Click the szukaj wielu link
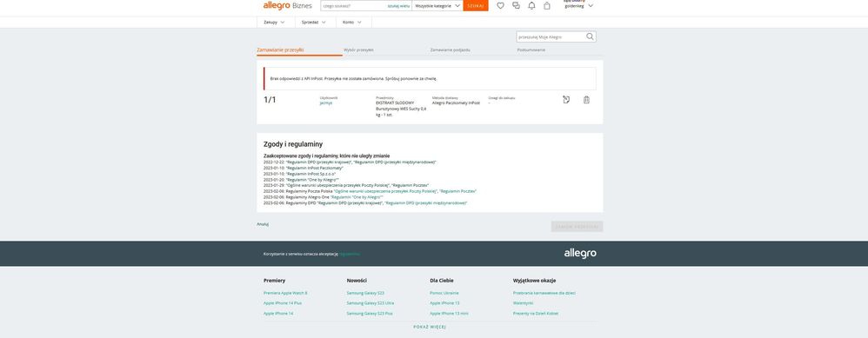 pos(398,5)
